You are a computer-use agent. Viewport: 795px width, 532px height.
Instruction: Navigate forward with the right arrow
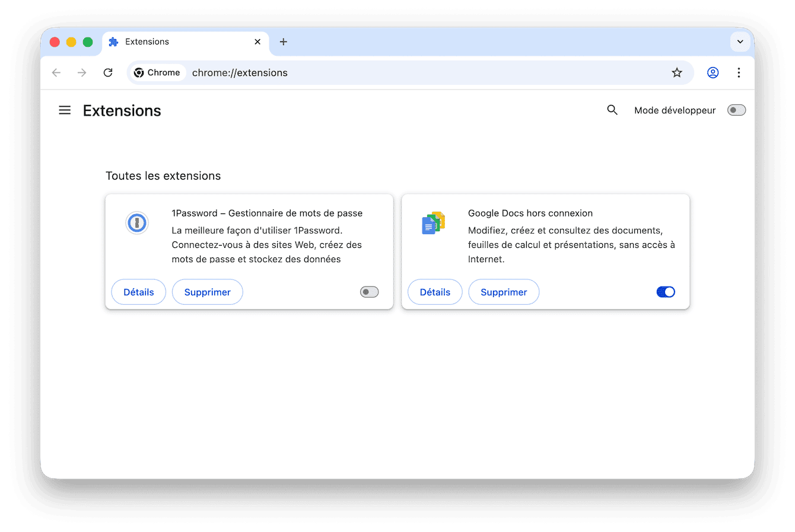82,72
